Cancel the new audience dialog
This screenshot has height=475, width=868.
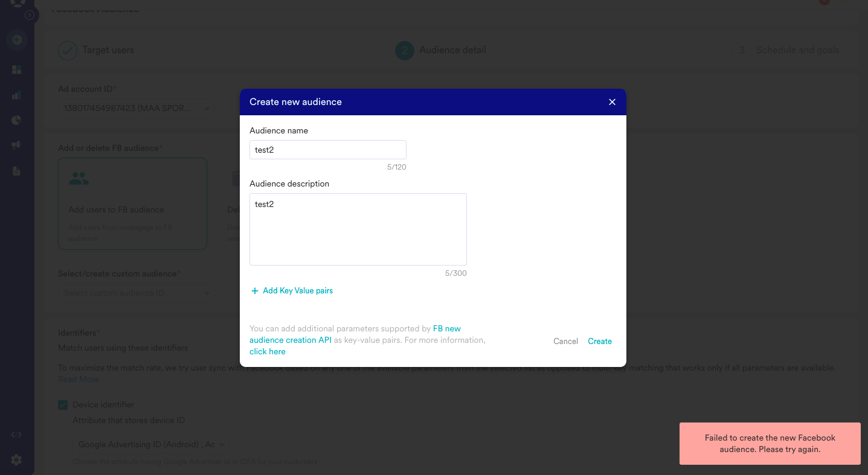coord(565,341)
